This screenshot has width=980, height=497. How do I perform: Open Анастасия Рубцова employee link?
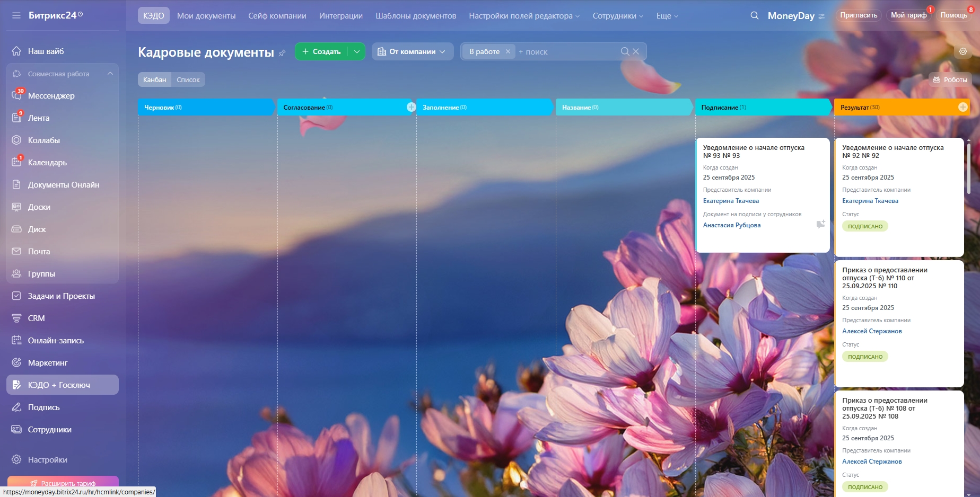(731, 225)
